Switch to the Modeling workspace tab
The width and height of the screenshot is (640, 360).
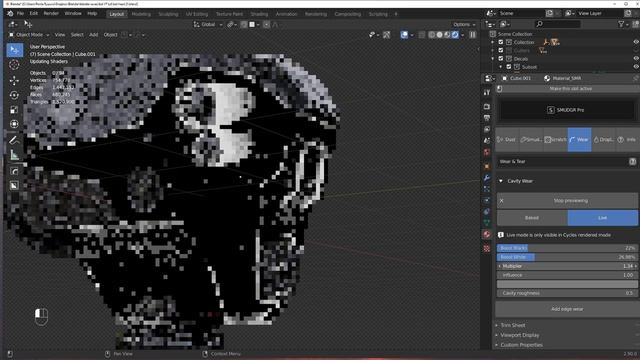point(141,14)
